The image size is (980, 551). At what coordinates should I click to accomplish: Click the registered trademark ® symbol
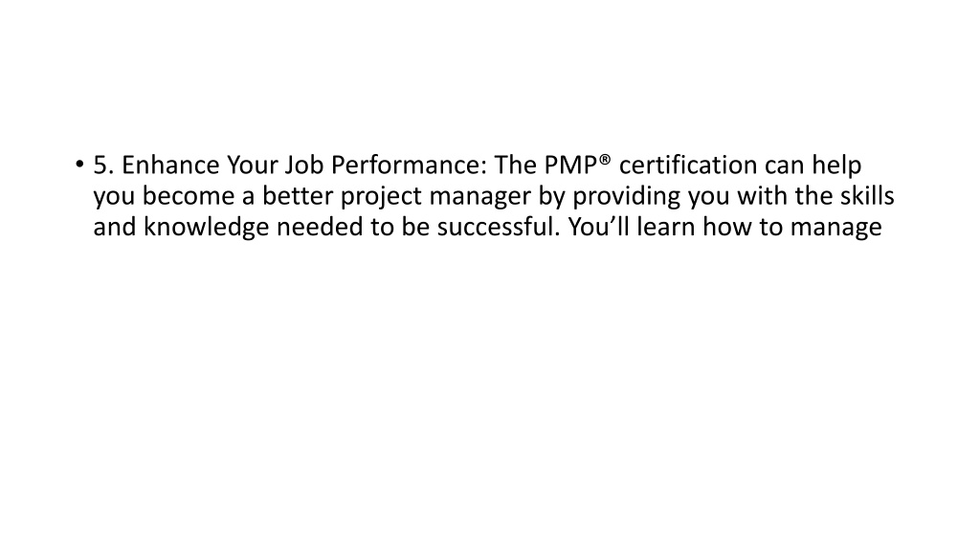pos(605,160)
